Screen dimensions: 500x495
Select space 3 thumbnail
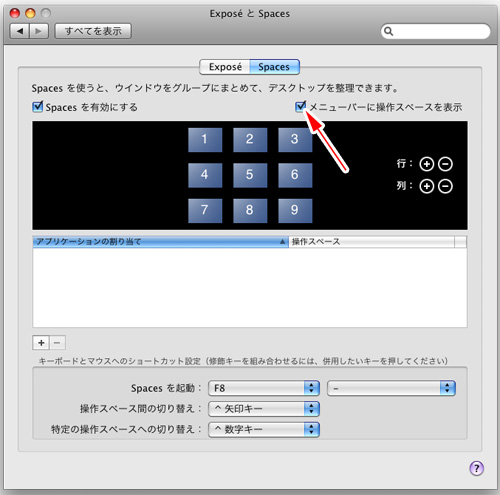coord(295,140)
